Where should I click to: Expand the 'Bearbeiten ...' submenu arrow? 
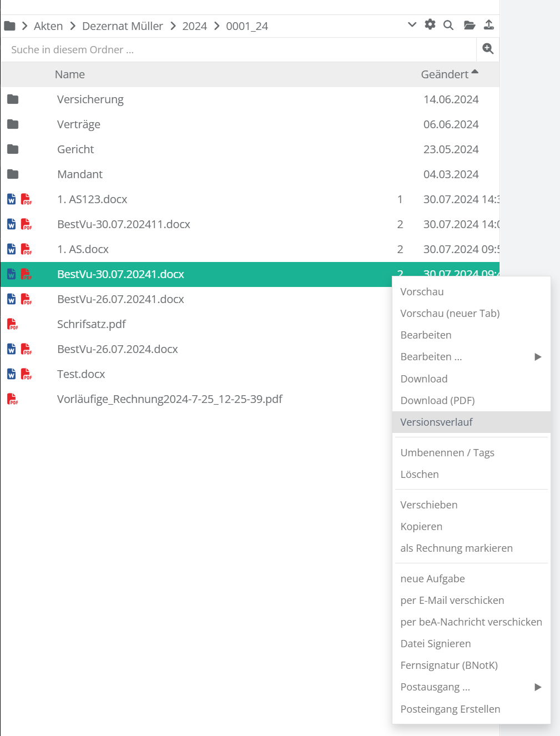pos(537,357)
